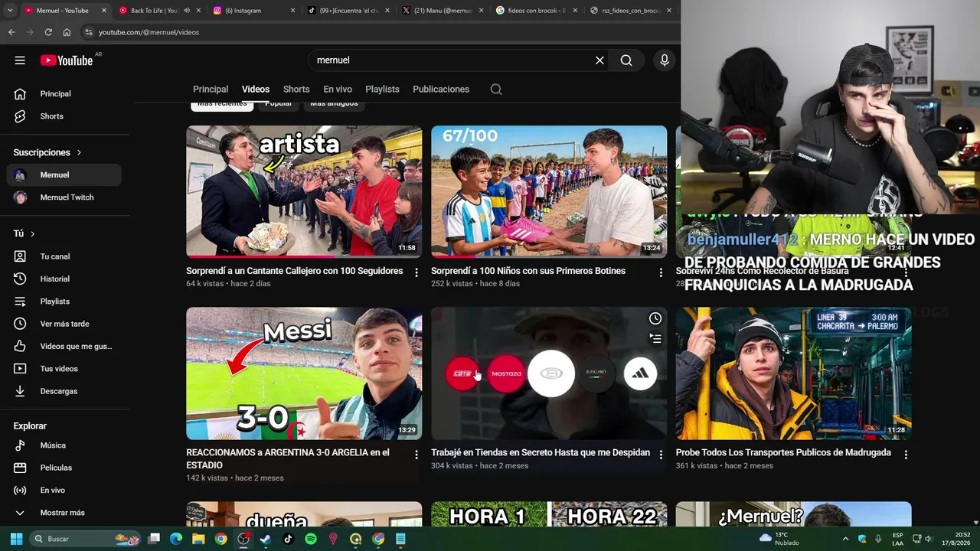Switch to the Principal channel tab

[x=211, y=90]
